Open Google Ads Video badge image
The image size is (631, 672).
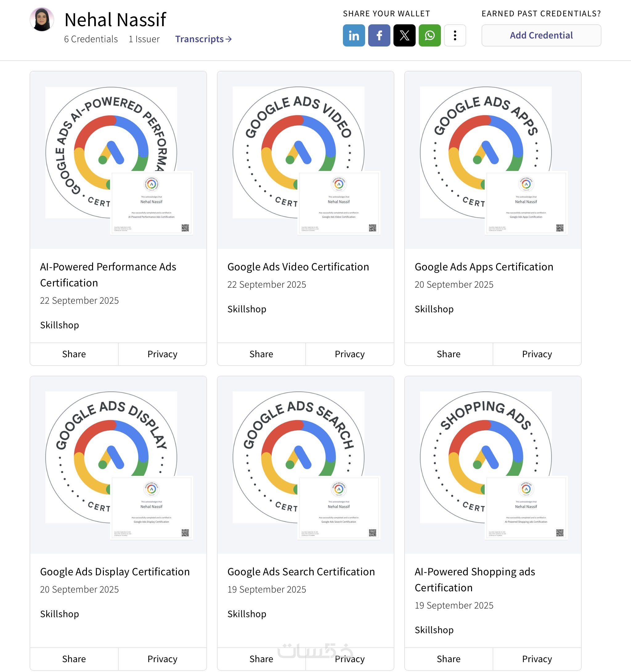point(305,160)
